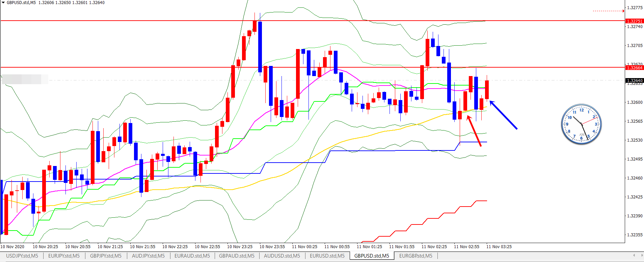
Task: Select the active GBPUSD.std,M5 tab
Action: click(372, 256)
